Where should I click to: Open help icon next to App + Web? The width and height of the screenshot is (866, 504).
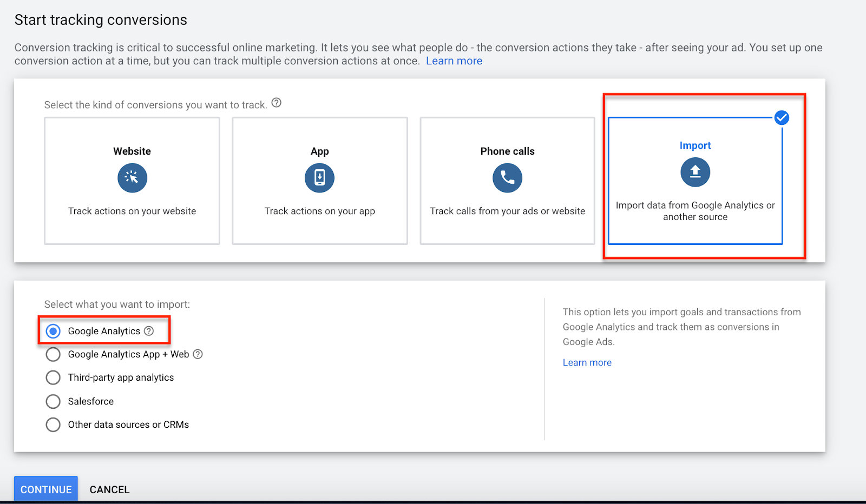pyautogui.click(x=198, y=354)
